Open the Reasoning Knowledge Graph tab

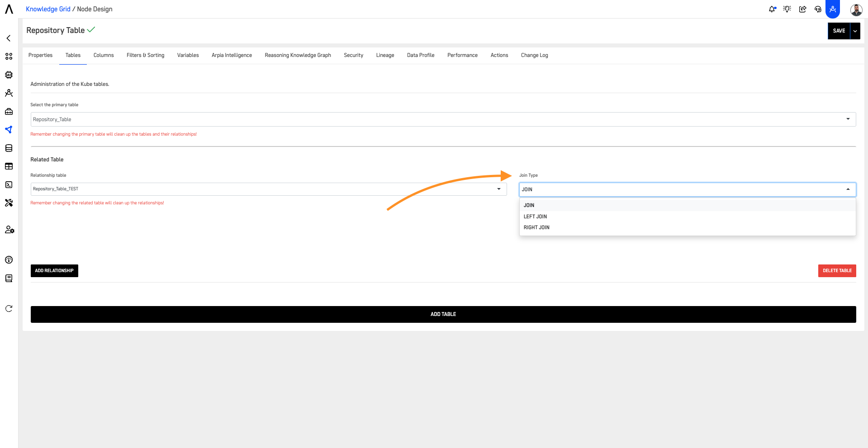coord(298,55)
